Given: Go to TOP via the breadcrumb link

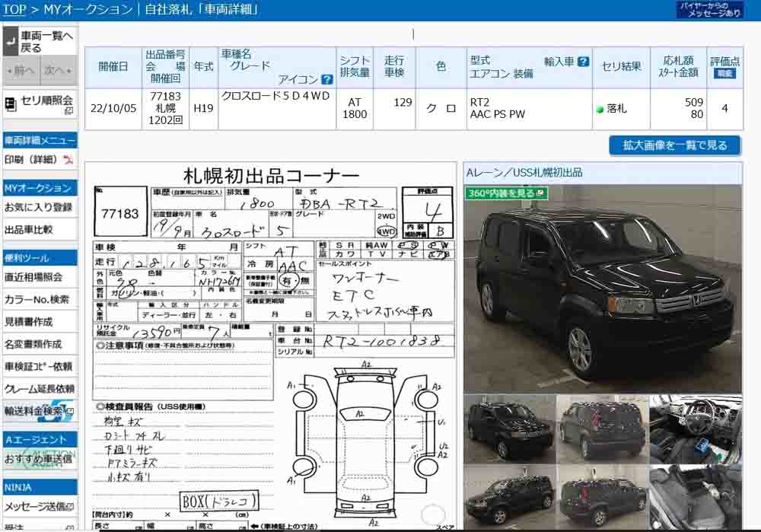Looking at the screenshot, I should pyautogui.click(x=14, y=9).
